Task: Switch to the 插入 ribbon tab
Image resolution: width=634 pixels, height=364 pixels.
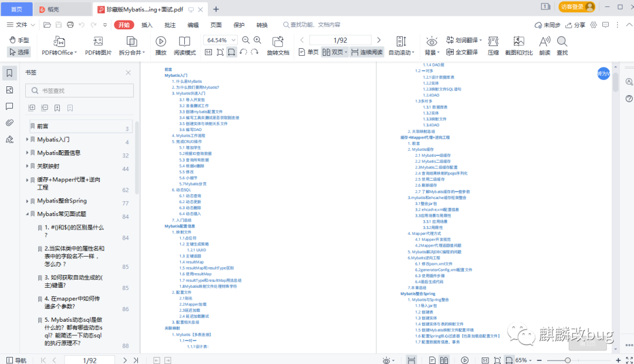Action: point(147,25)
